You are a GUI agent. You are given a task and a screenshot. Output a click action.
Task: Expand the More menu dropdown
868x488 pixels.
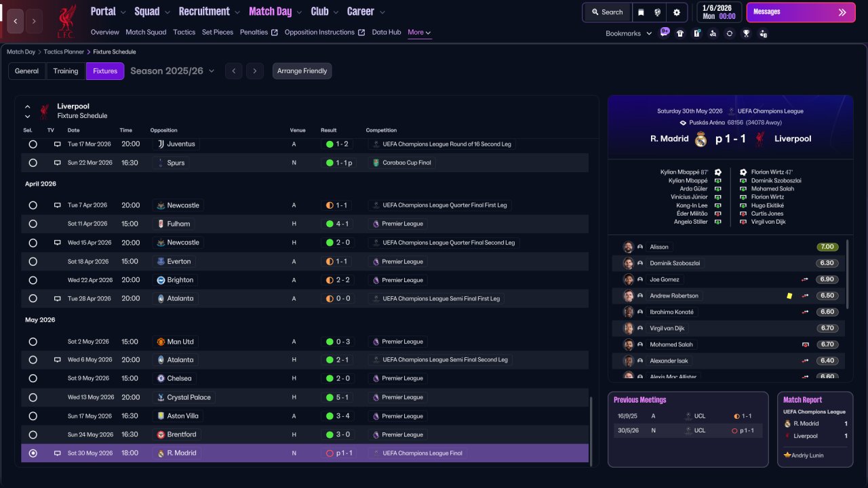pyautogui.click(x=419, y=33)
